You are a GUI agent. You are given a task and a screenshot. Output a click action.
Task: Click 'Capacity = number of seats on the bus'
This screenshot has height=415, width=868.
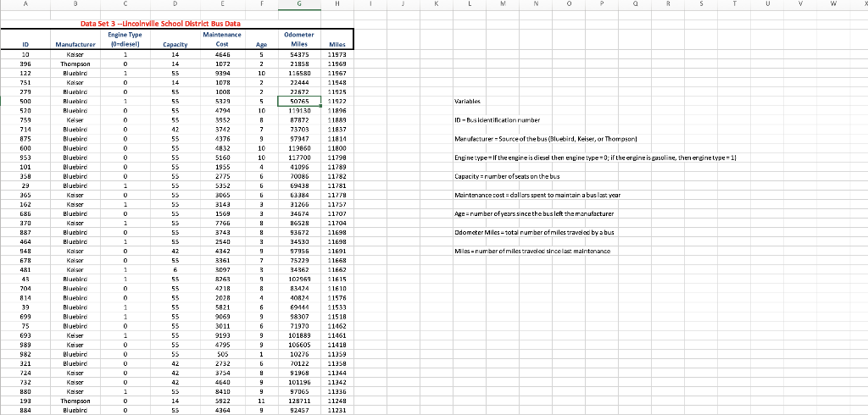tap(505, 176)
